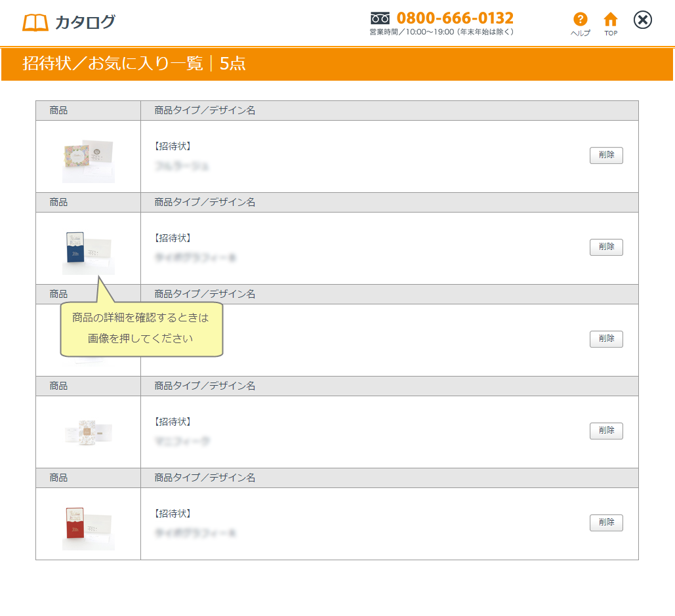675x616 pixels.
Task: Click the カタログ title text
Action: click(x=85, y=22)
